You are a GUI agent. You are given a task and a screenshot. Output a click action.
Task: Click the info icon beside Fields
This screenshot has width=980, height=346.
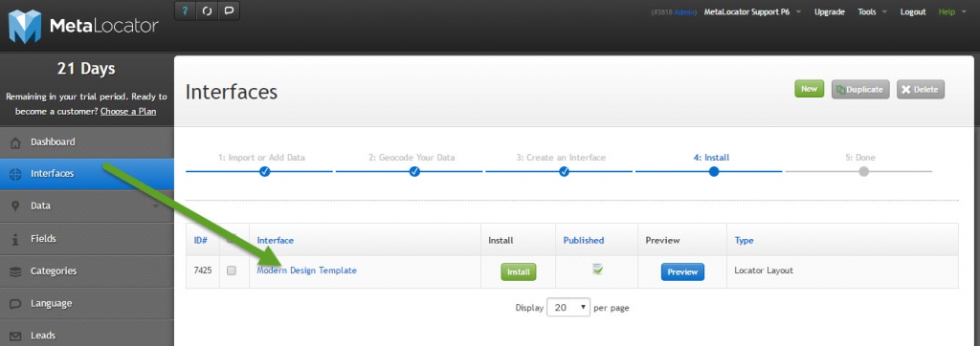click(15, 239)
